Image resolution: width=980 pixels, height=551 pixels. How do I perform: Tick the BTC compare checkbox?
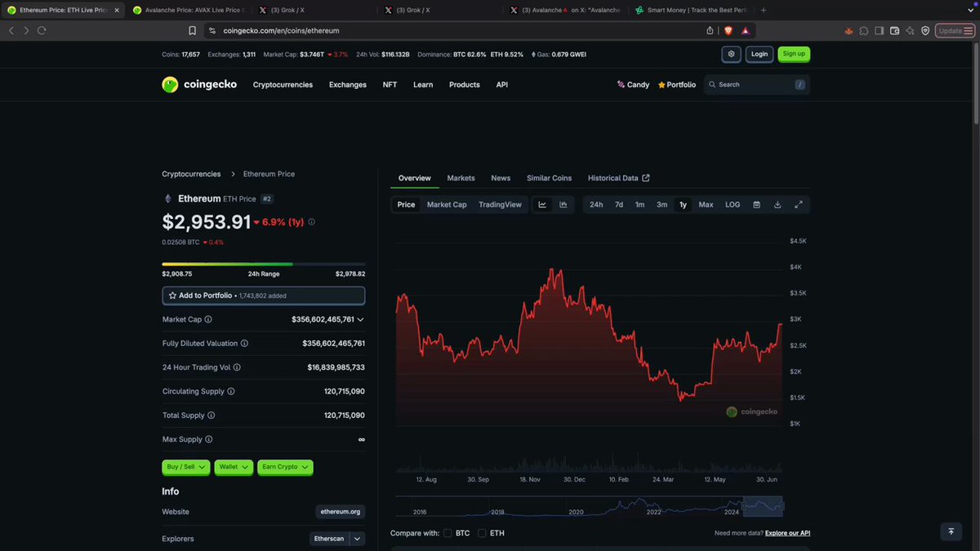(x=447, y=533)
